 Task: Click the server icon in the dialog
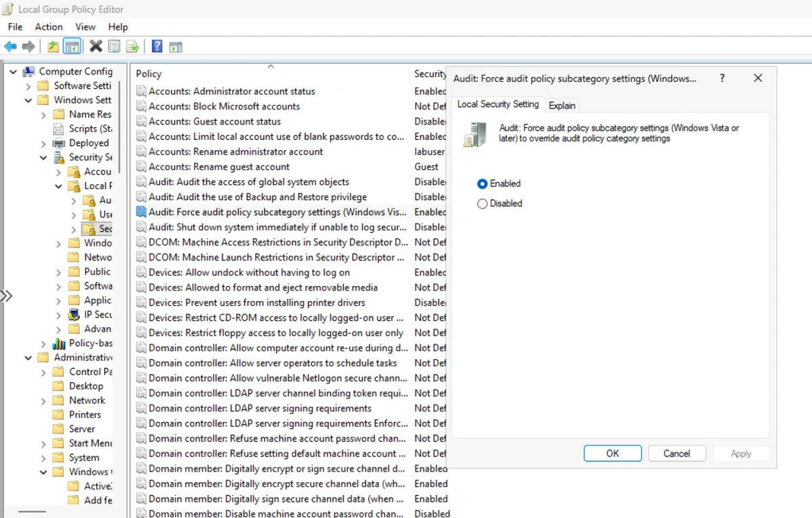474,134
